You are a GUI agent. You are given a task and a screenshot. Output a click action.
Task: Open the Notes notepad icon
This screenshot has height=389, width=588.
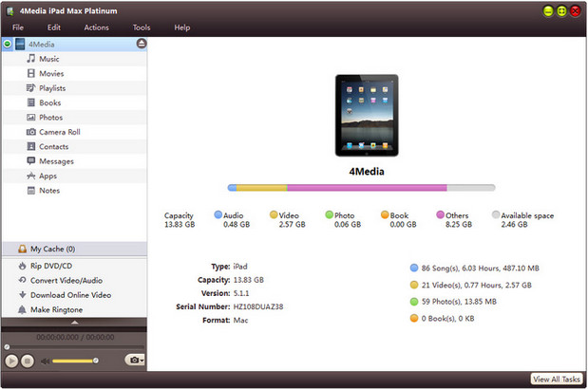[x=31, y=190]
